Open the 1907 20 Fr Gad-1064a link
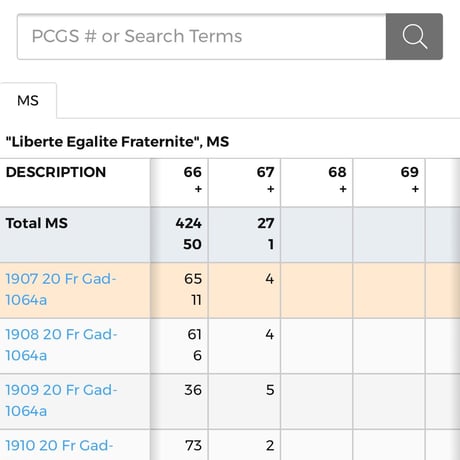This screenshot has height=460, width=460. click(x=61, y=289)
